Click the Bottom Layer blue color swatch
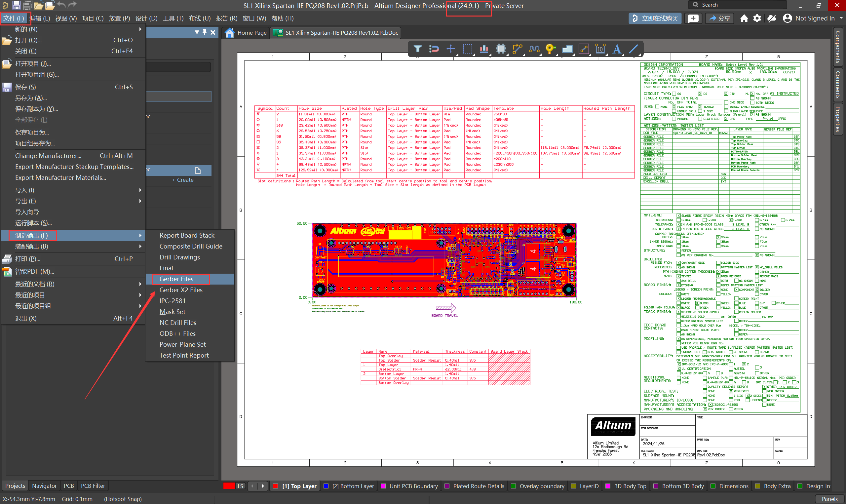846x504 pixels. 326,486
